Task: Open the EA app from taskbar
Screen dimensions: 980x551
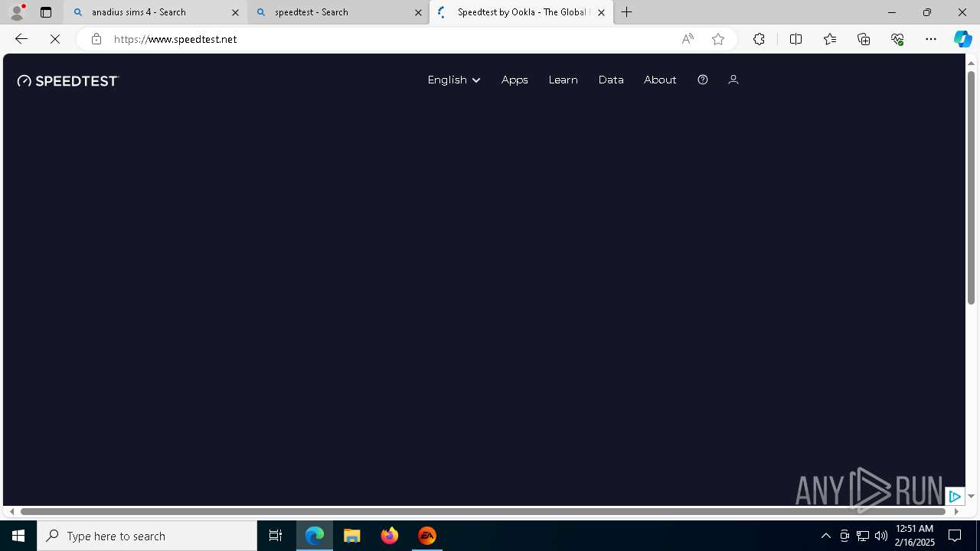Action: point(427,536)
